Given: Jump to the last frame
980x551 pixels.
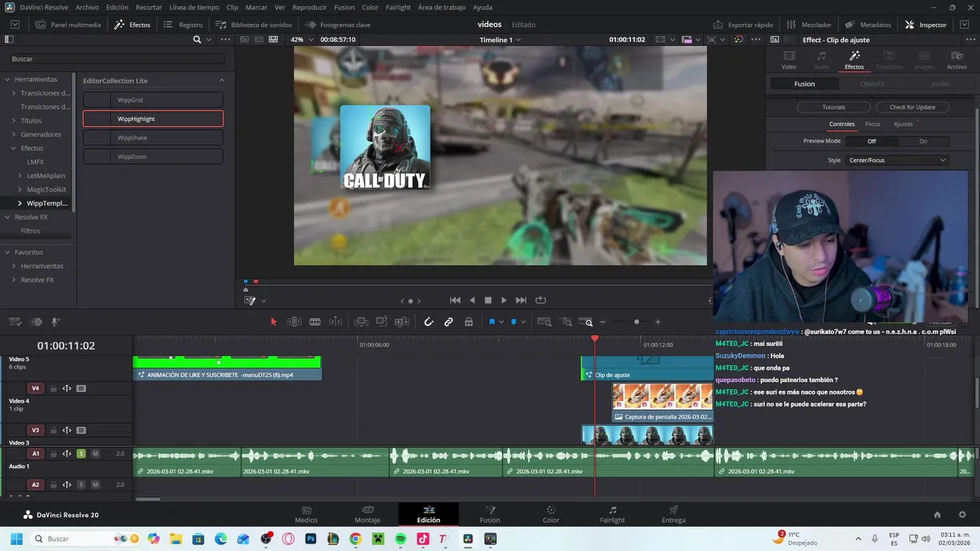Looking at the screenshot, I should pyautogui.click(x=521, y=301).
